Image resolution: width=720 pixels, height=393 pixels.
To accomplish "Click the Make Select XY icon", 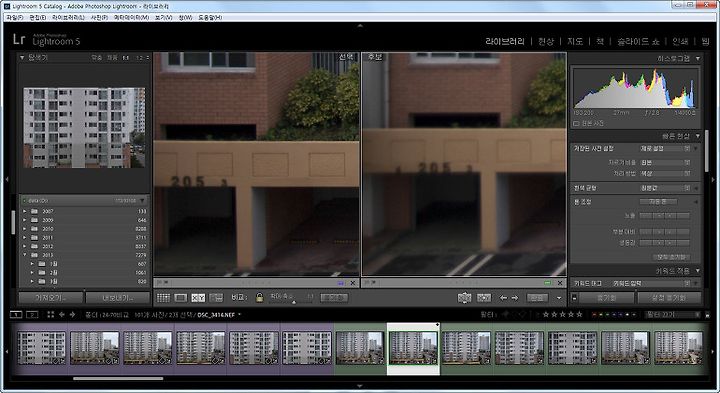I will 484,298.
